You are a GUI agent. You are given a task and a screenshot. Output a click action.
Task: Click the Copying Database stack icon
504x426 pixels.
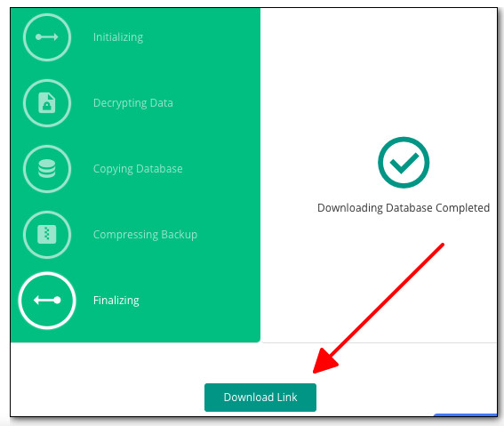click(47, 168)
